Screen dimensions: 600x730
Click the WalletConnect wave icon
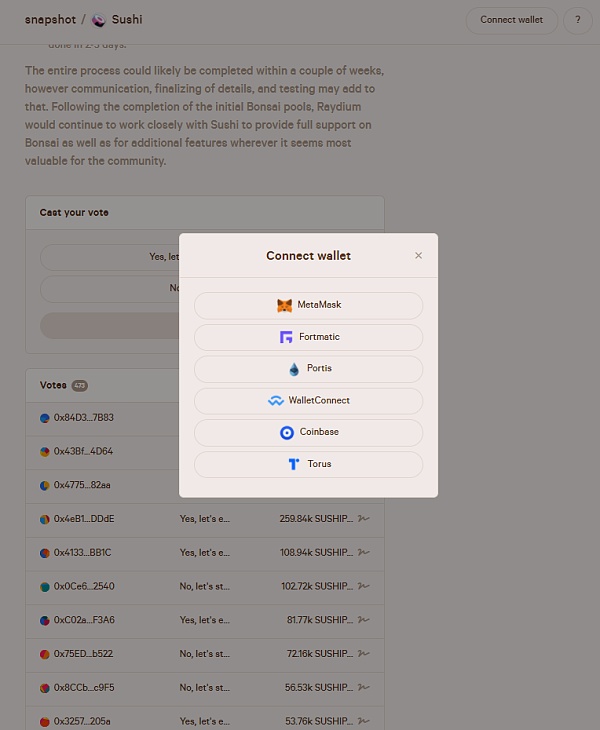(x=276, y=401)
